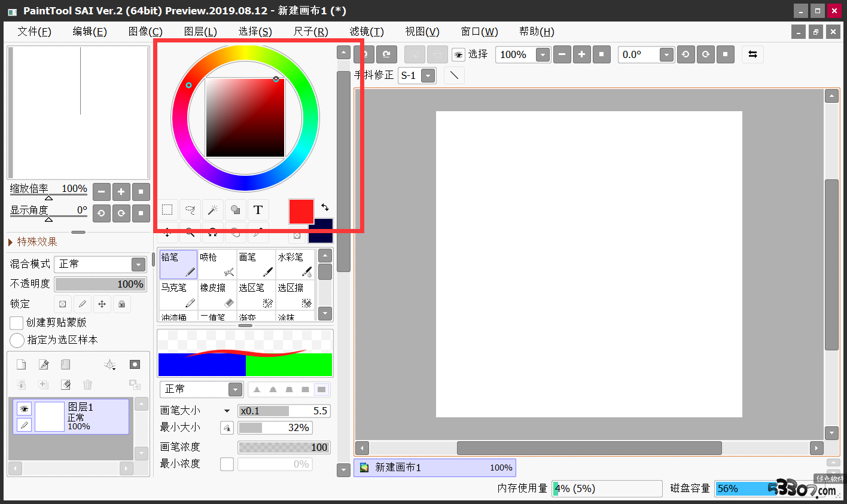Switch to the 新建画布1 document tab
847x504 pixels.
click(x=435, y=468)
